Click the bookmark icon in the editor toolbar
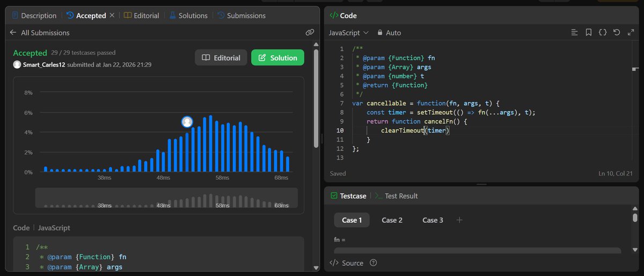The height and width of the screenshot is (276, 644). tap(589, 33)
